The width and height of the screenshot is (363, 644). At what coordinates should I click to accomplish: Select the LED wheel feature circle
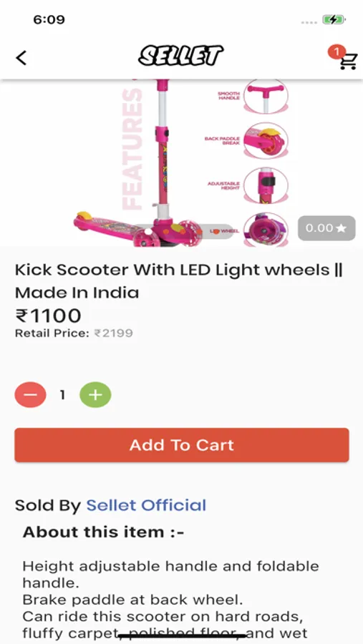coord(266,230)
